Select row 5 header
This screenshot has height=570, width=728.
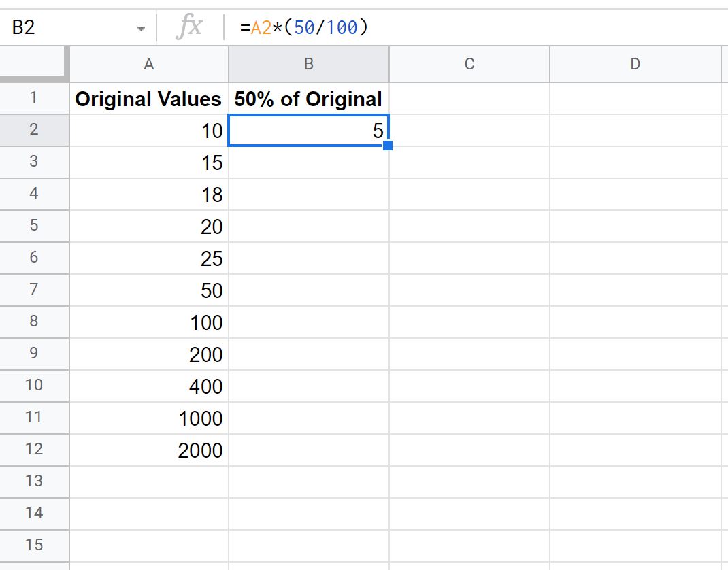pos(34,226)
